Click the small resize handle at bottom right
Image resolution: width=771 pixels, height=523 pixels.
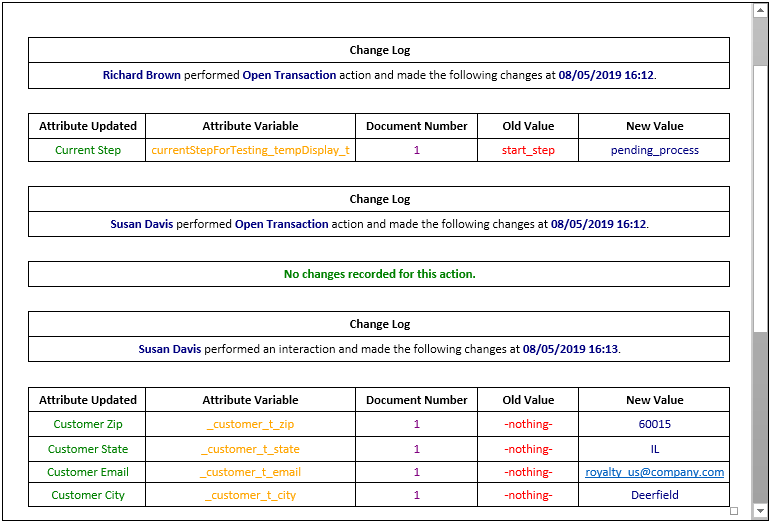tap(734, 511)
